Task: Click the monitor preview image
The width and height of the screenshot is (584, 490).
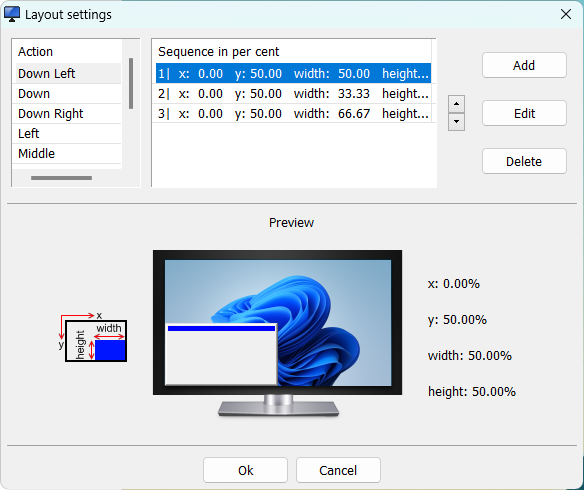Action: coord(278,333)
